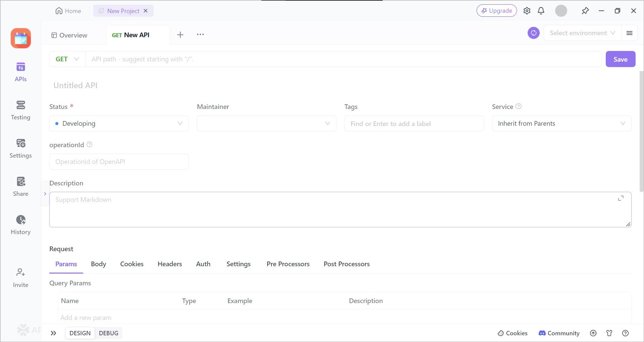Click the Save button
Image resolution: width=644 pixels, height=342 pixels.
[620, 59]
